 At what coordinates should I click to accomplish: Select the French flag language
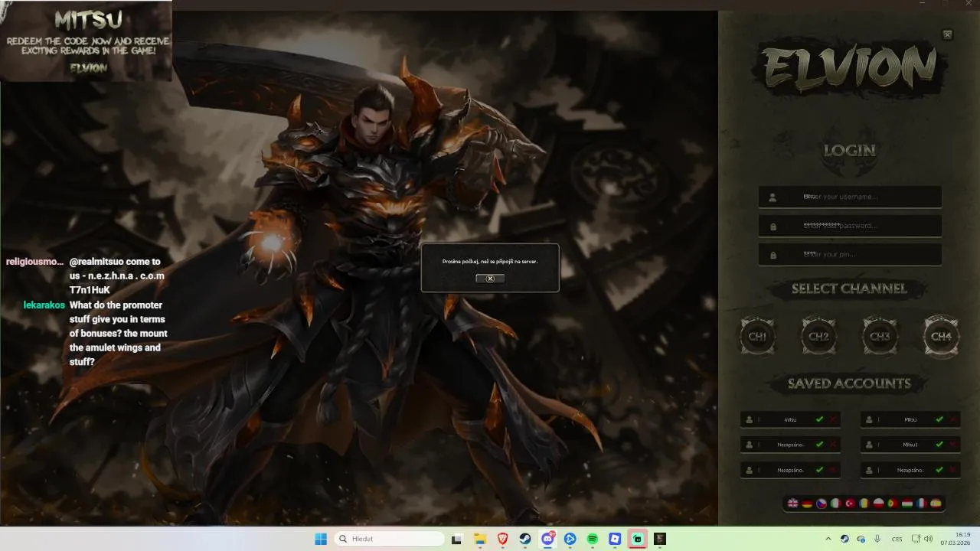pyautogui.click(x=921, y=504)
